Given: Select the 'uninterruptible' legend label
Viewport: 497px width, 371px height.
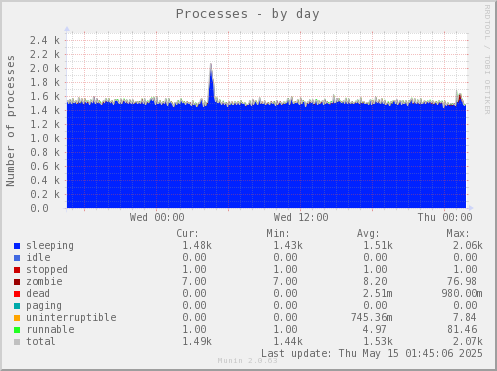Looking at the screenshot, I should pos(71,318).
